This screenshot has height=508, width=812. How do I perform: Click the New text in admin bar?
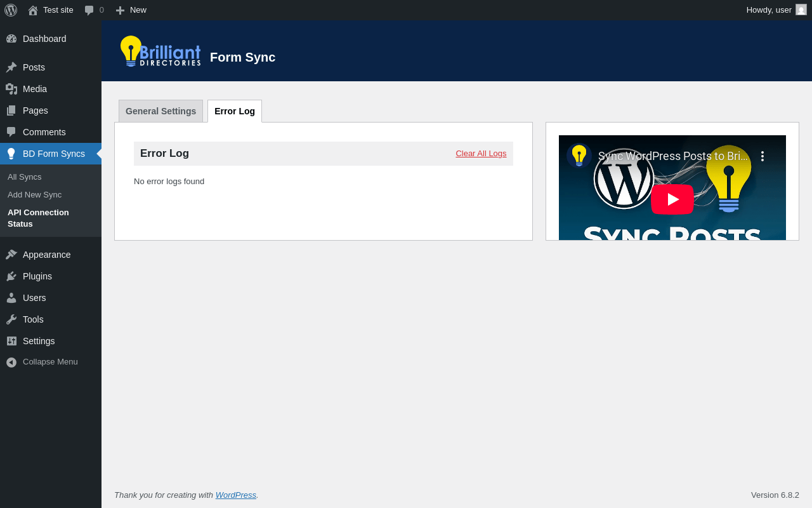tap(138, 10)
